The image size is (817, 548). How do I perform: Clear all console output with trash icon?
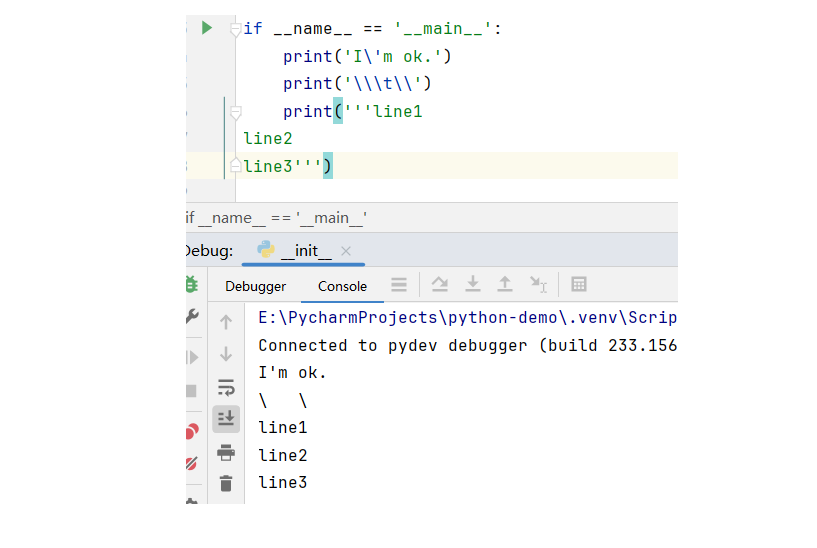[x=226, y=483]
